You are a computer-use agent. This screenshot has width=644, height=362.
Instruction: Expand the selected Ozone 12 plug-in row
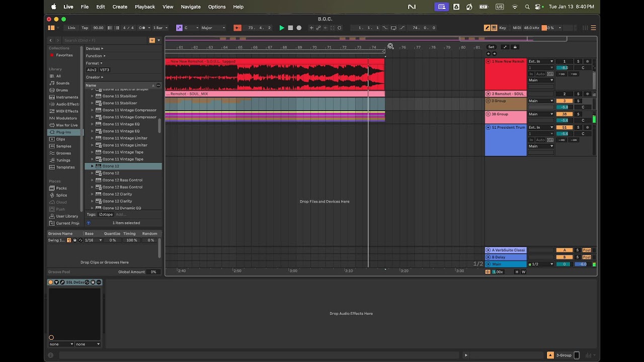[x=92, y=166]
